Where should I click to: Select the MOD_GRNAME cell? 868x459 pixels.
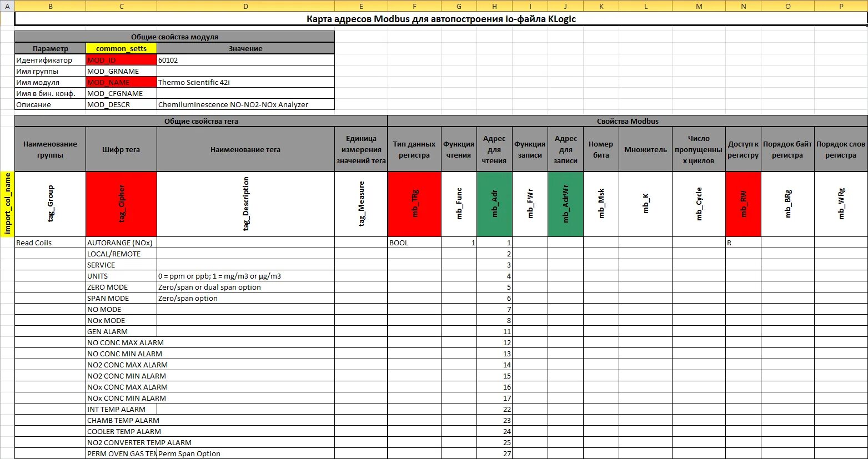[x=122, y=71]
